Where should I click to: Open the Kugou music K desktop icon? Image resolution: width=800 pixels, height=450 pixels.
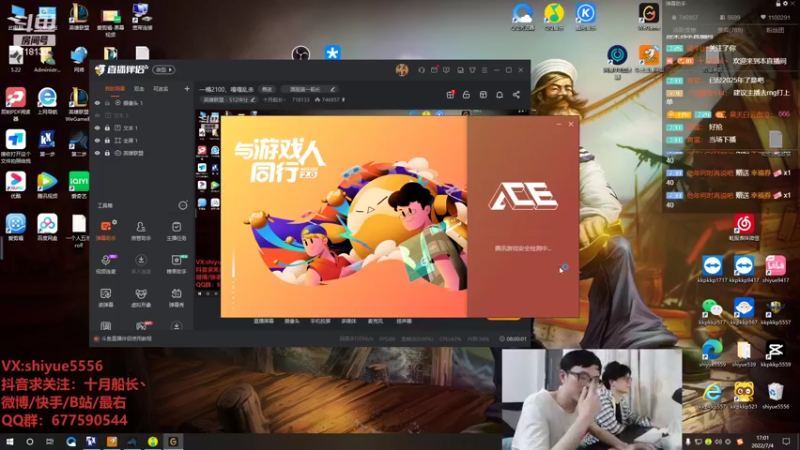(586, 17)
